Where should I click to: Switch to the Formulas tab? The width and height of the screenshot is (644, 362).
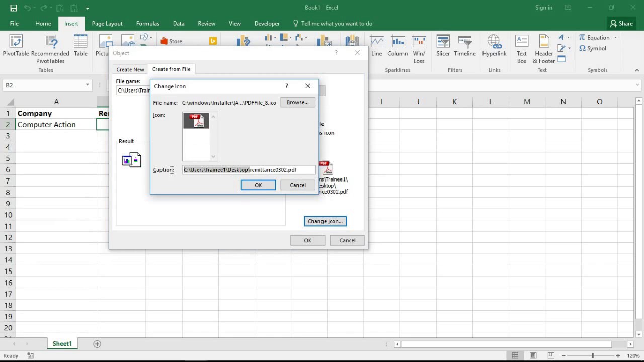coord(147,24)
